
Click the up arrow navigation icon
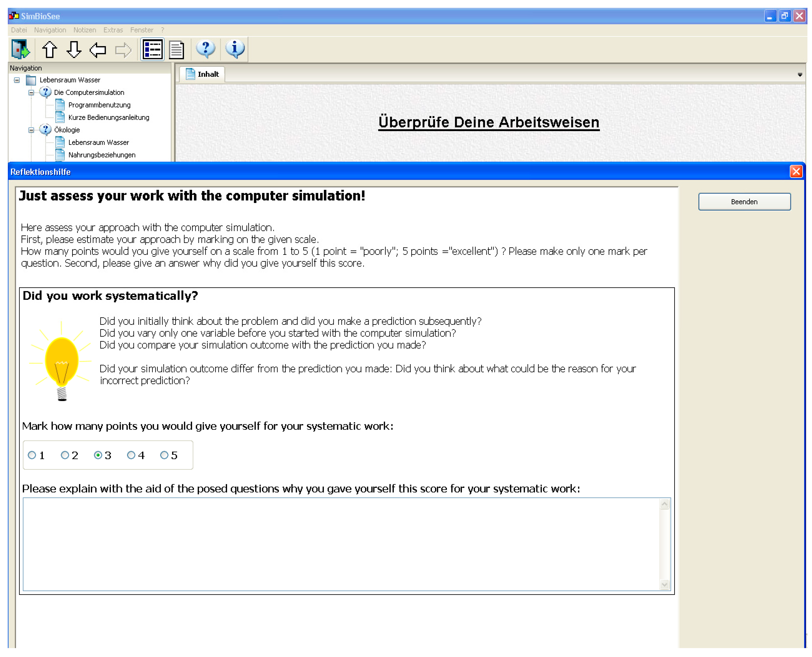tap(50, 50)
